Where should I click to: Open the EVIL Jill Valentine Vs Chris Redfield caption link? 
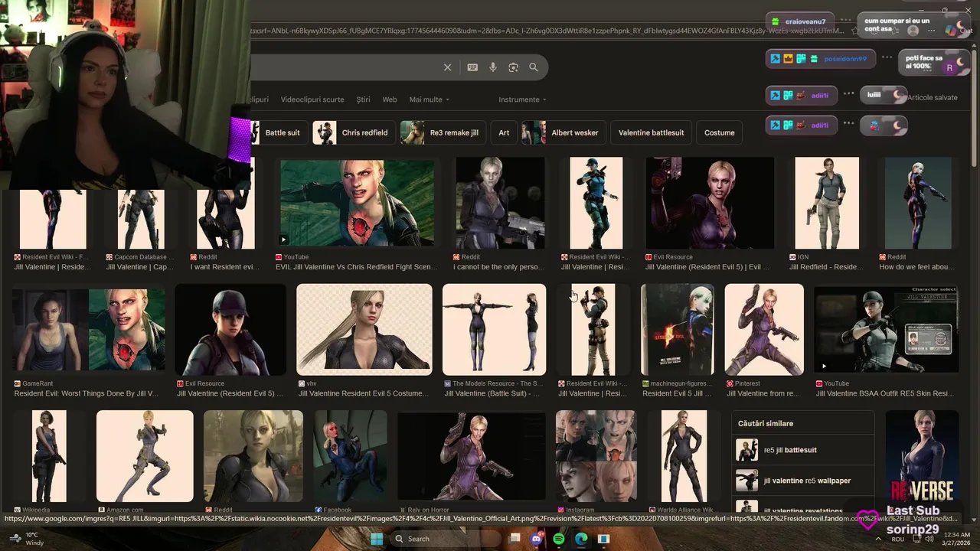coord(357,267)
